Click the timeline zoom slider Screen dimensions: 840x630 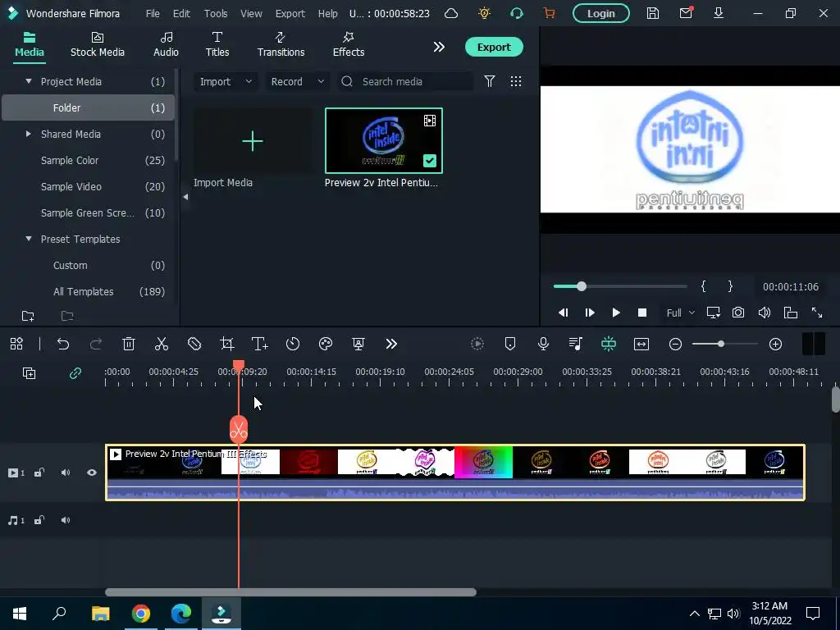pyautogui.click(x=725, y=344)
